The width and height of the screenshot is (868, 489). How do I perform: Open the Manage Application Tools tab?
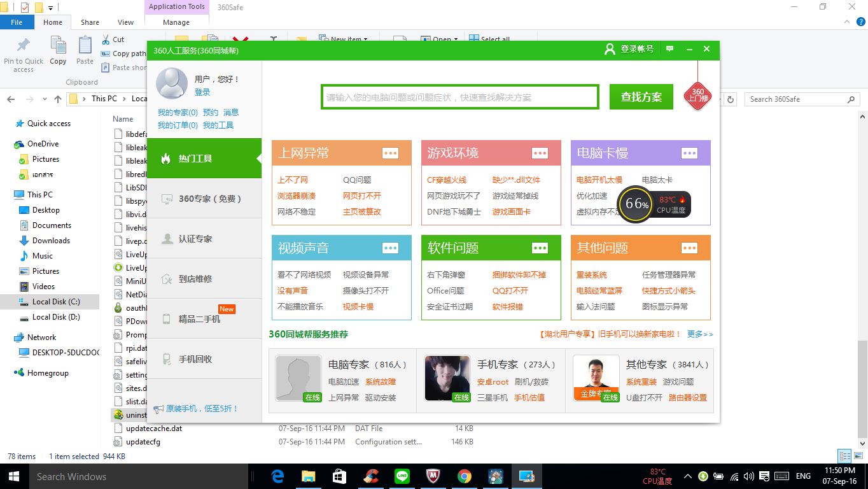tap(176, 22)
